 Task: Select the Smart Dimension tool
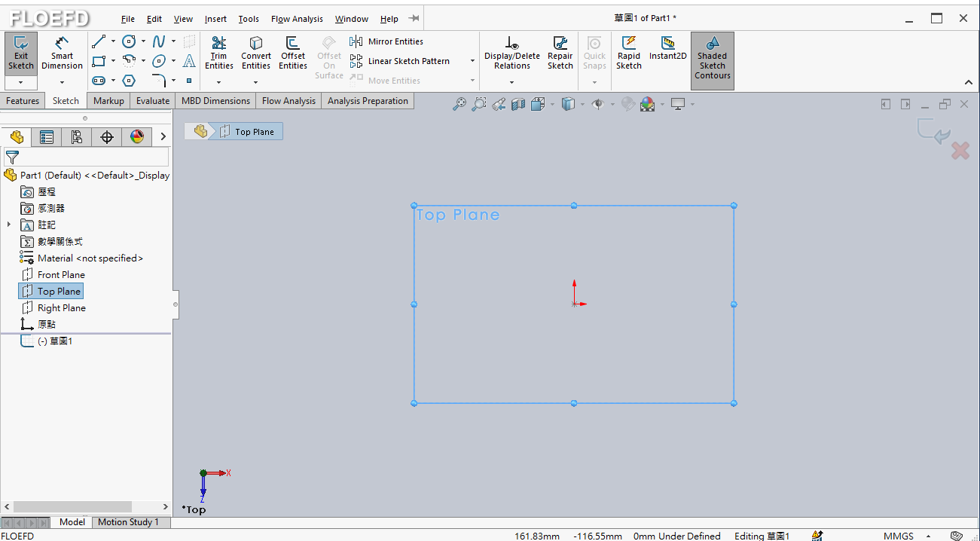(63, 53)
